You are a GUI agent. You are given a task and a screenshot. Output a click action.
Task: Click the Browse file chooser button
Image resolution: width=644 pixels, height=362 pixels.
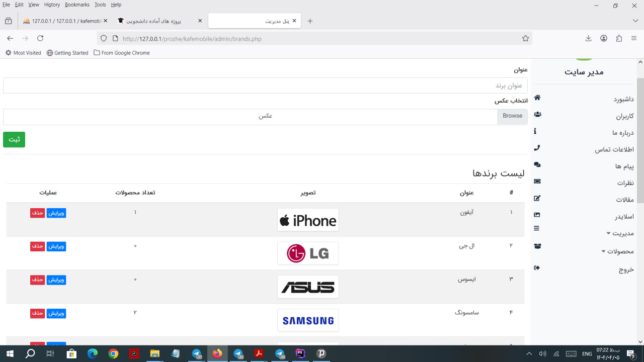pyautogui.click(x=512, y=116)
